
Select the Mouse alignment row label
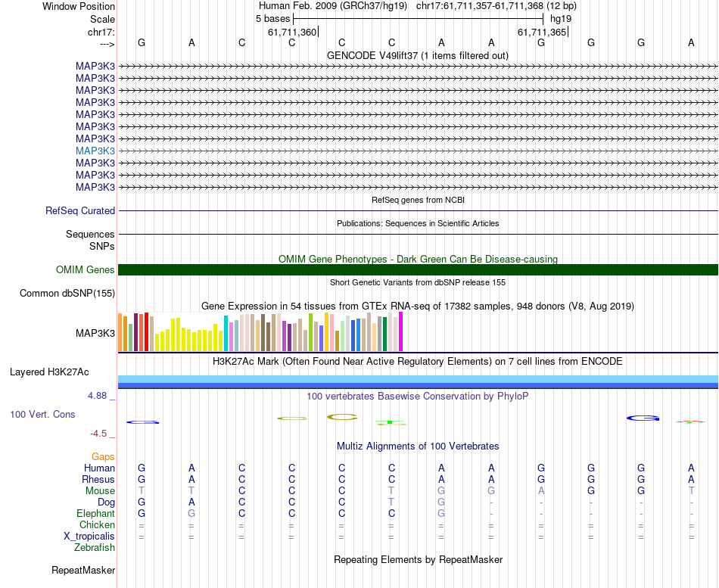tap(100, 491)
